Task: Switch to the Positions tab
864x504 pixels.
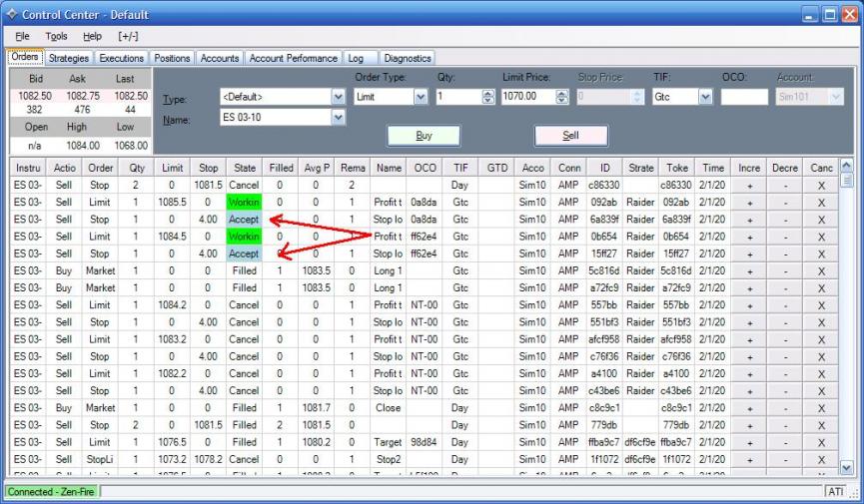Action: tap(172, 58)
